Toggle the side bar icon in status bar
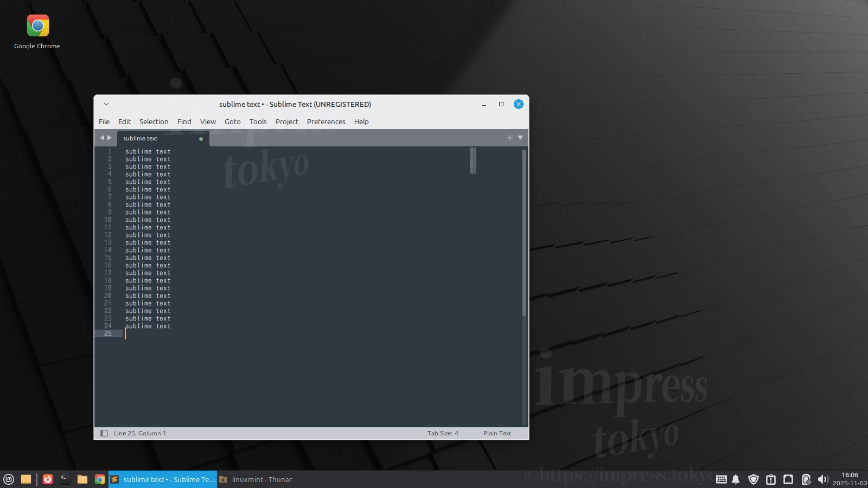The image size is (868, 488). [x=104, y=433]
